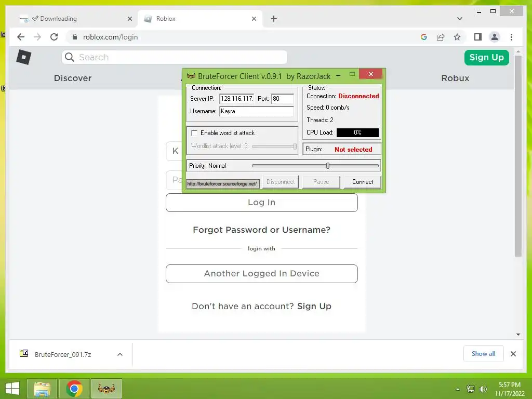532x399 pixels.
Task: Click the scrollbar down arrow
Action: (518, 335)
